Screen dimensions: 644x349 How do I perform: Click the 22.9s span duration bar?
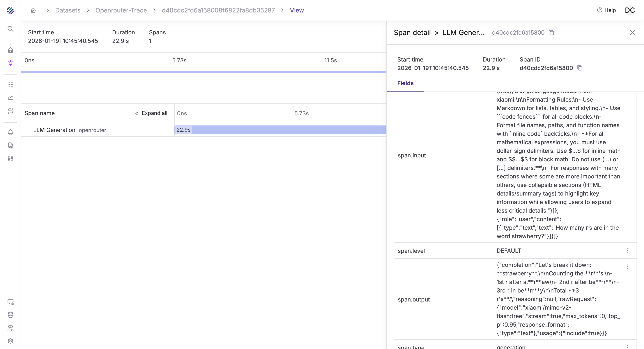(280, 130)
